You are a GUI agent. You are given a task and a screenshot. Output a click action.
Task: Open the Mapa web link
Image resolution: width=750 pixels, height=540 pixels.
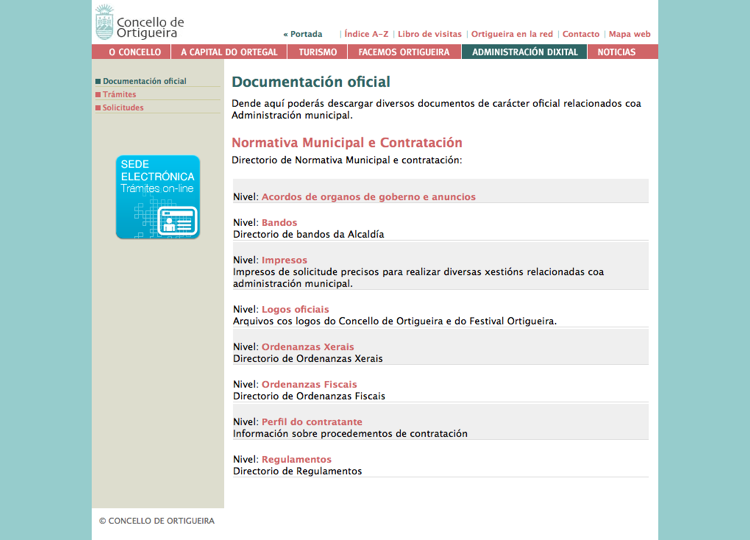click(x=629, y=34)
